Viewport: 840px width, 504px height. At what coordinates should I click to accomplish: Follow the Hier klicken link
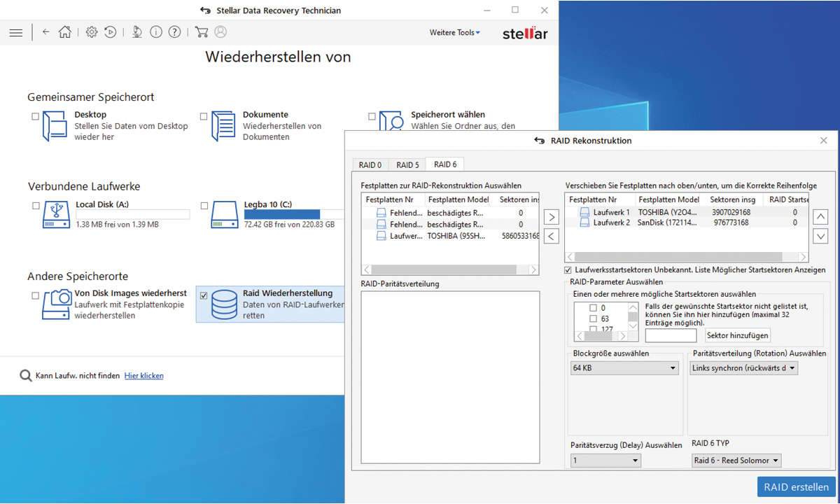click(x=144, y=376)
